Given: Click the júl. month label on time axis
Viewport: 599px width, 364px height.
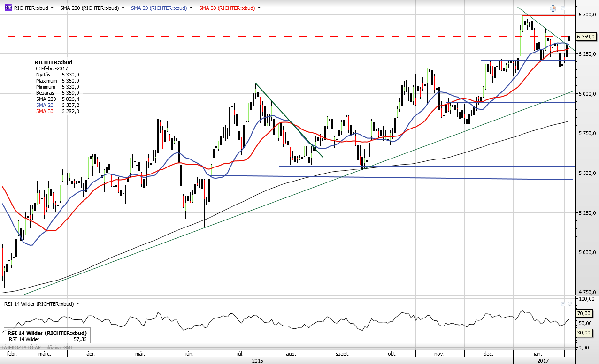Looking at the screenshot, I should click(240, 354).
